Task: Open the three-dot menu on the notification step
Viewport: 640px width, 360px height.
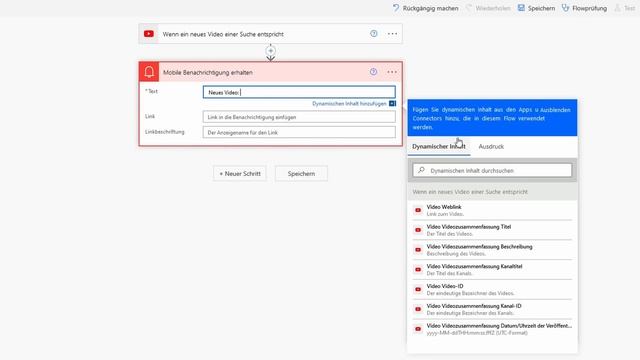Action: pos(392,72)
